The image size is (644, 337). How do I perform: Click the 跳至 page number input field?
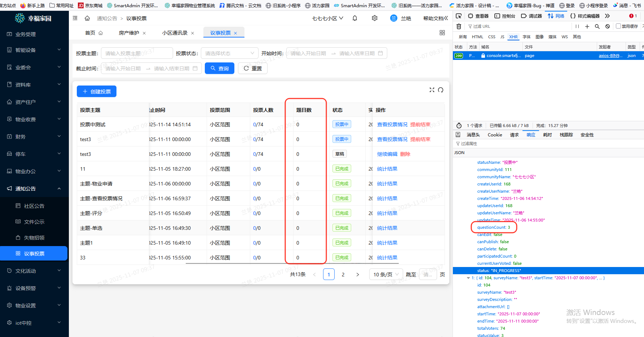pyautogui.click(x=428, y=274)
